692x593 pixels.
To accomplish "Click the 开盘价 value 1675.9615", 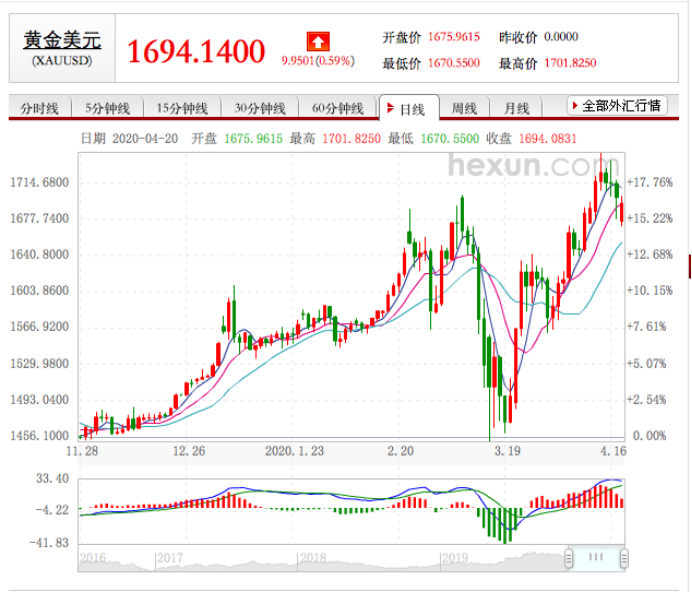I will point(454,37).
